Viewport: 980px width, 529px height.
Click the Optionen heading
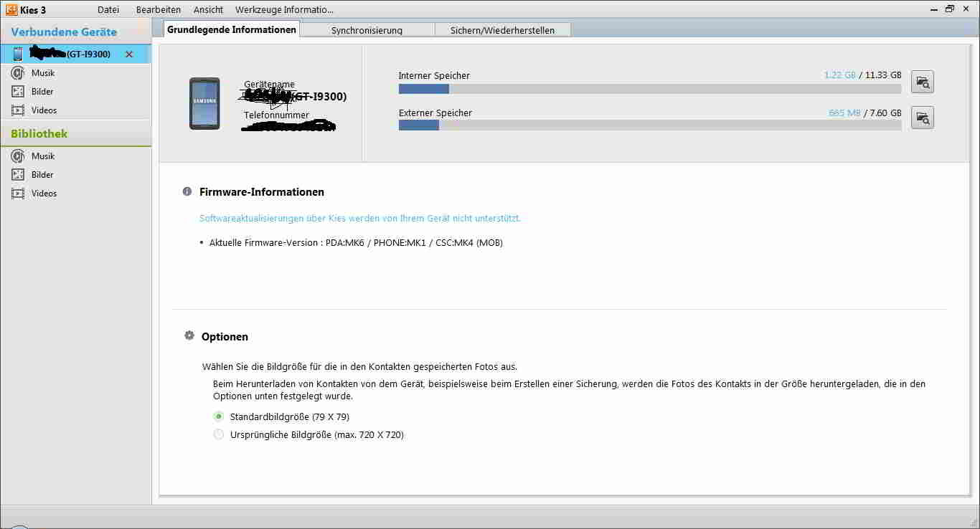click(225, 336)
